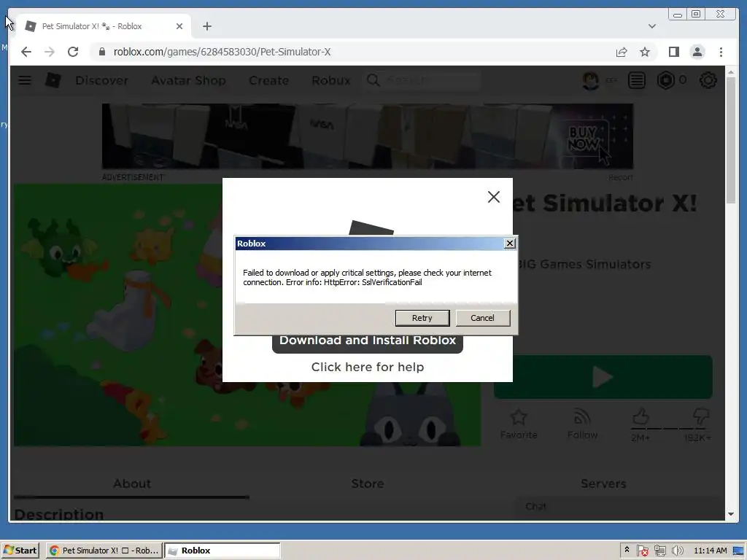This screenshot has width=747, height=560.
Task: Open Roblox hamburger navigation menu
Action: click(25, 80)
